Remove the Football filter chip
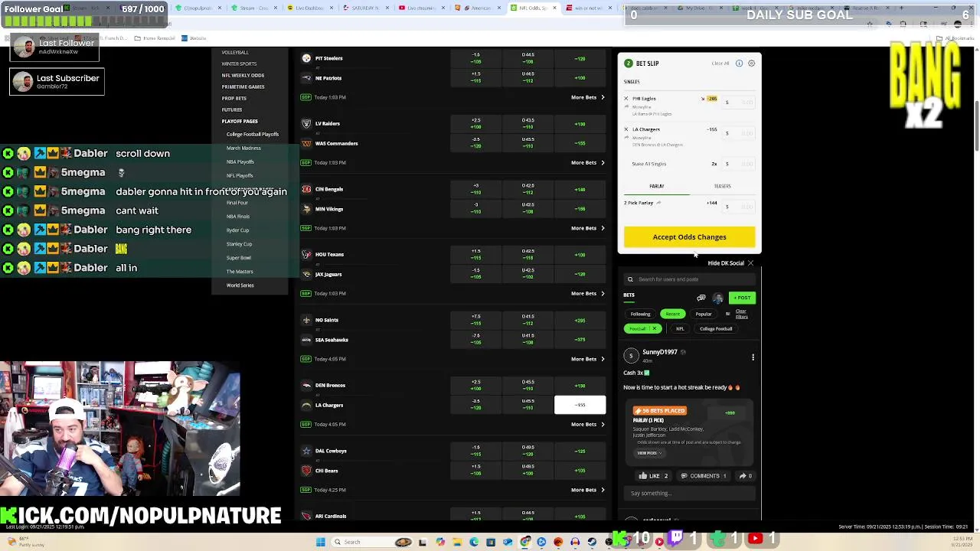The image size is (980, 551). [x=655, y=329]
